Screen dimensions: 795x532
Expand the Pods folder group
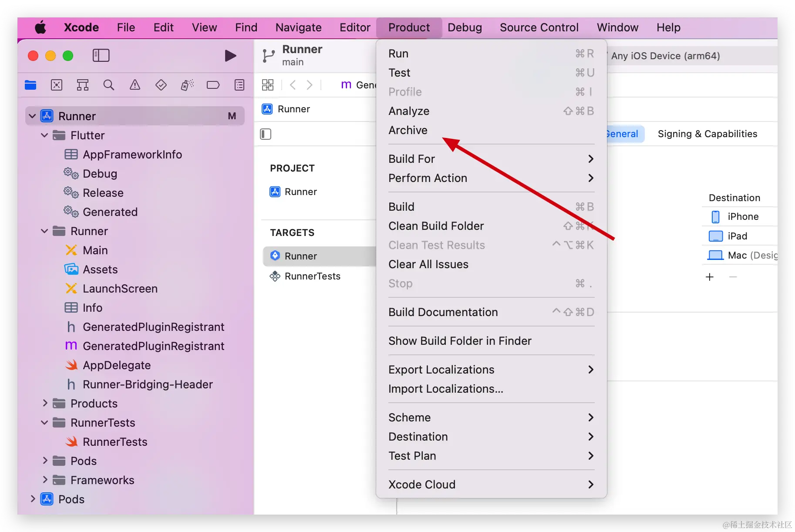click(x=45, y=461)
